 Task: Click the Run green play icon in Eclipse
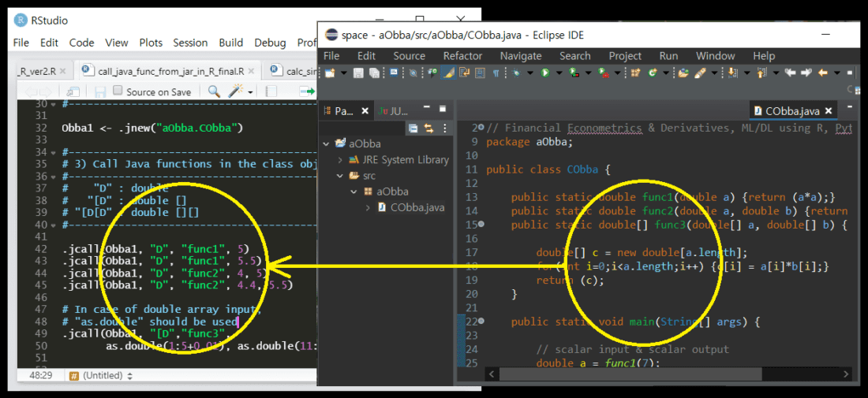click(x=544, y=73)
